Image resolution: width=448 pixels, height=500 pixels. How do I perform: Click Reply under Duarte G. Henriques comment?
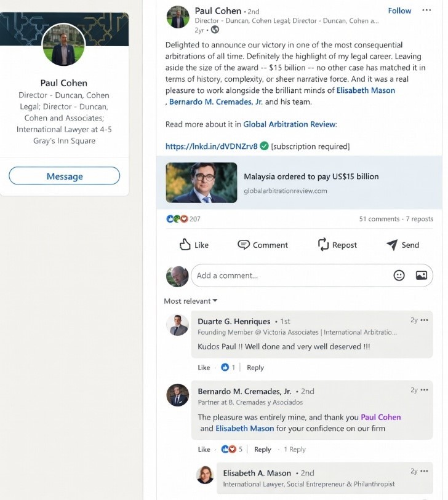point(255,367)
